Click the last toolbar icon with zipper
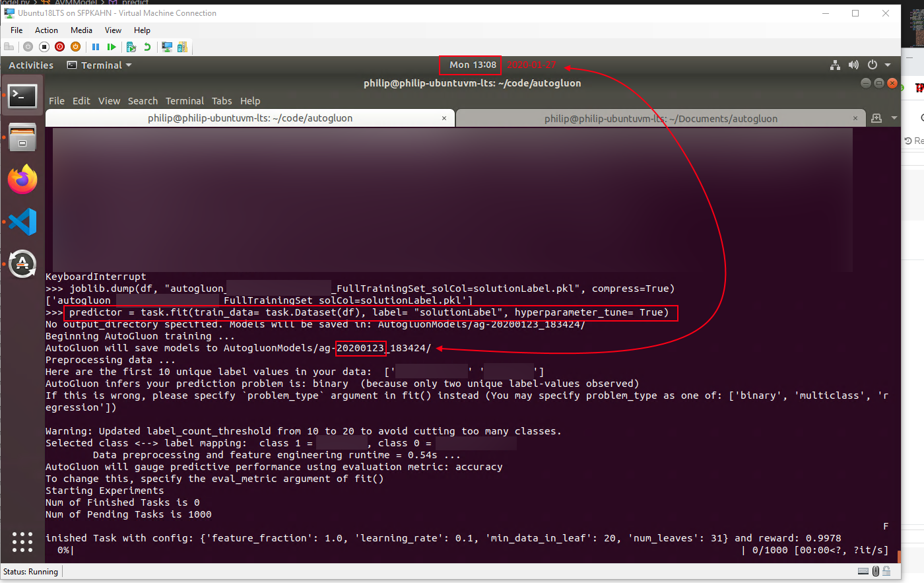This screenshot has height=583, width=924. tap(182, 47)
